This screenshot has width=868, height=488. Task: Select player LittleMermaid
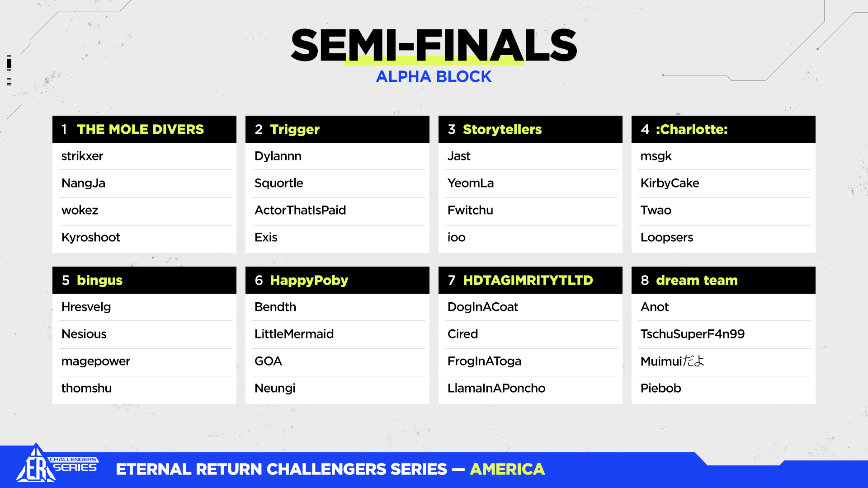point(294,334)
